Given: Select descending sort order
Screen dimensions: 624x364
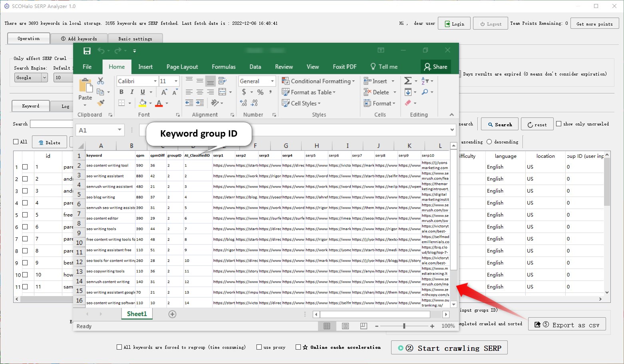Looking at the screenshot, I should (x=489, y=142).
